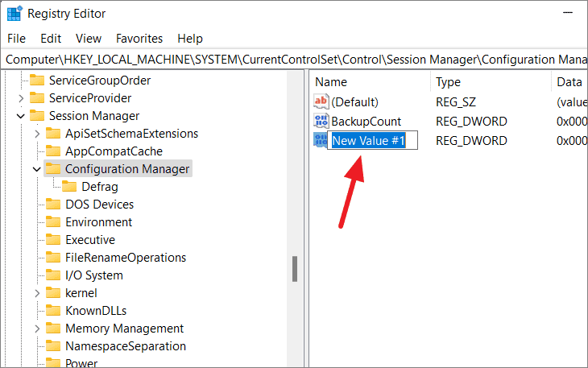Click the Registry Editor app icon
The image size is (588, 368).
pos(14,14)
